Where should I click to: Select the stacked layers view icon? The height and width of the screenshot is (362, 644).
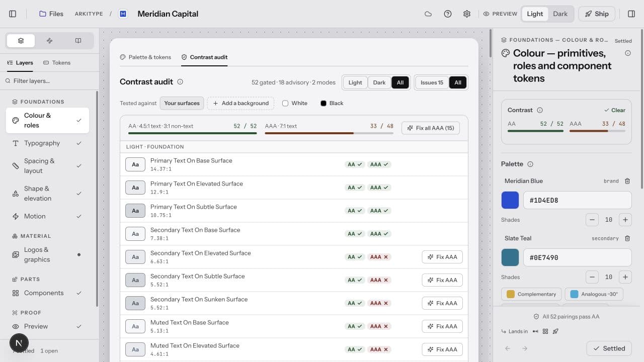(x=21, y=41)
